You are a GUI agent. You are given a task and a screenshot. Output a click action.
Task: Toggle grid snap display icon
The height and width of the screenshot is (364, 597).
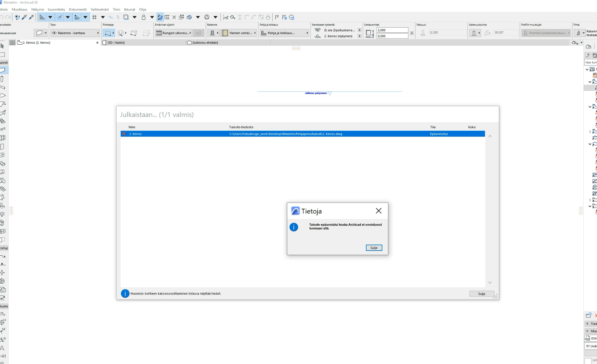pos(94,17)
